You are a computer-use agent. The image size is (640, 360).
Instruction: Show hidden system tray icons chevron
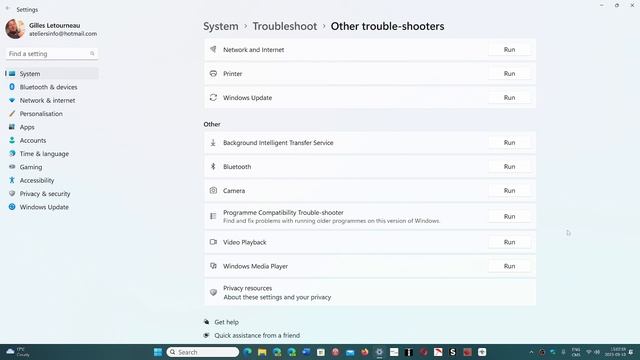(531, 352)
